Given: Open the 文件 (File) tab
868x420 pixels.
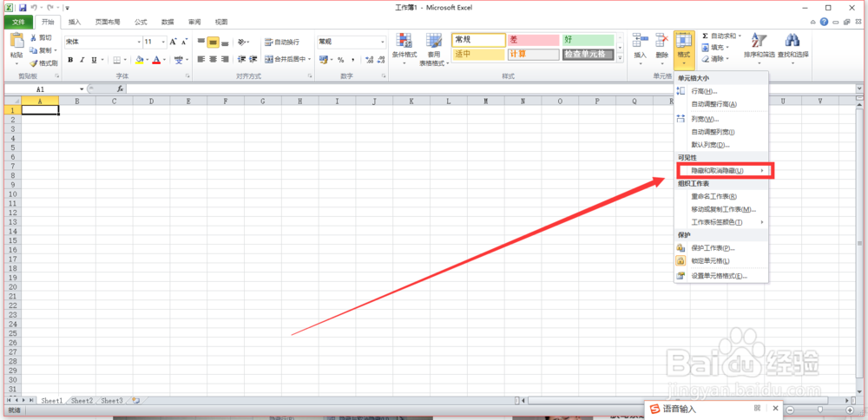Looking at the screenshot, I should pos(19,23).
